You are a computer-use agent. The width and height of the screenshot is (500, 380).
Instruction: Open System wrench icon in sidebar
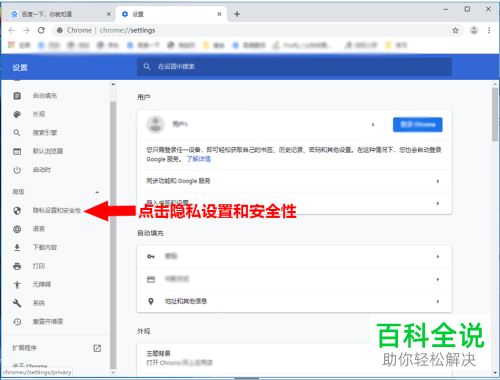(17, 303)
